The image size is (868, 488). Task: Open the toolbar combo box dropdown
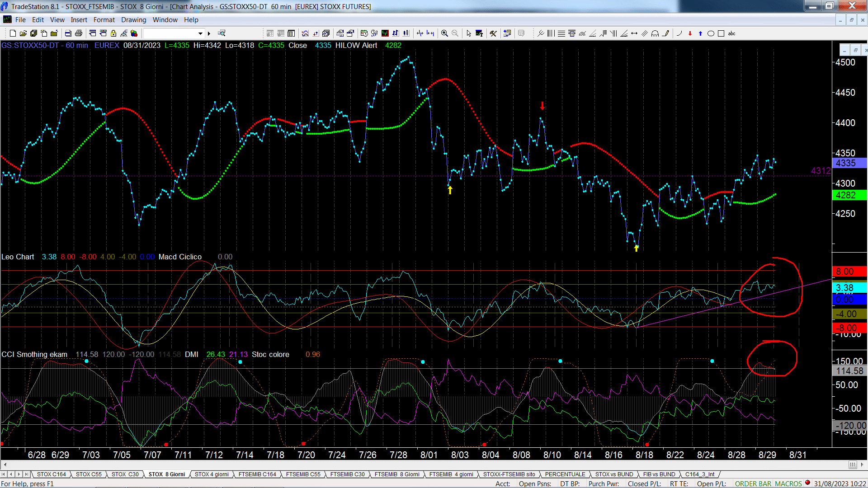click(200, 33)
